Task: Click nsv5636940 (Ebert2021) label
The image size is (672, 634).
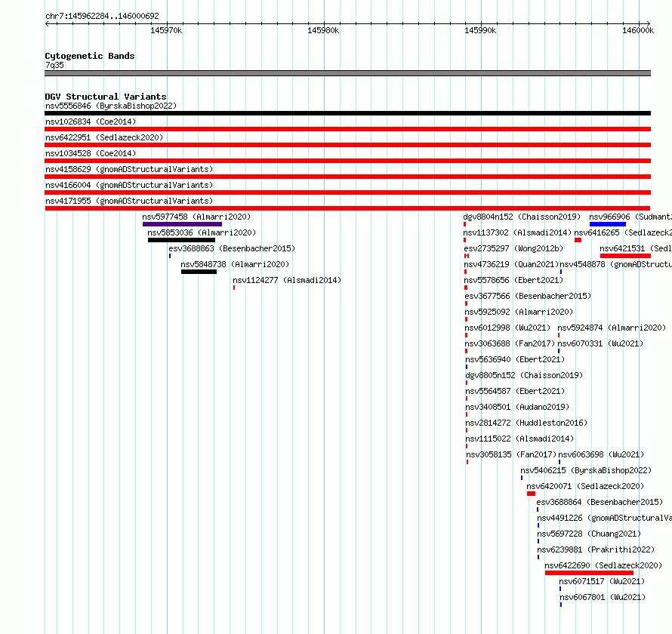Action: 515,359
